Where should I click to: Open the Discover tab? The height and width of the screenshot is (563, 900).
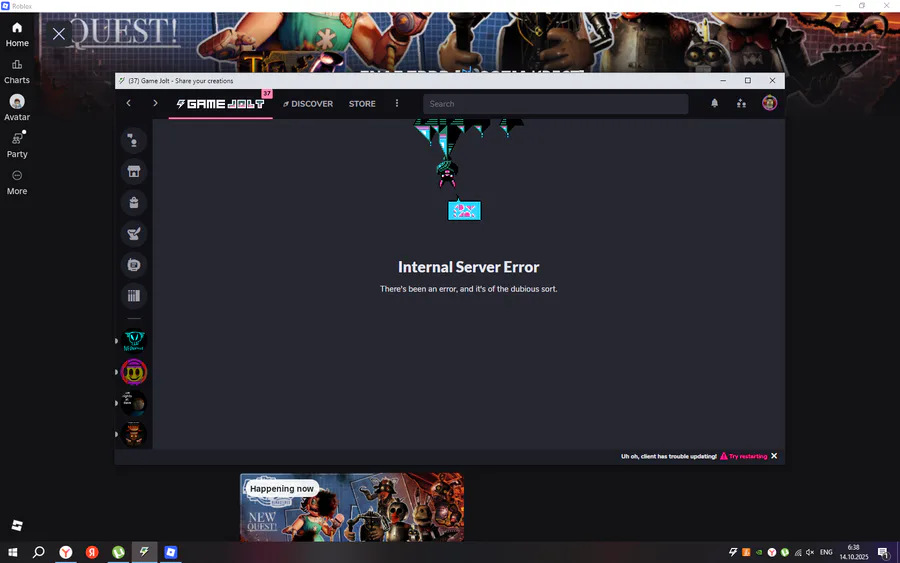coord(308,104)
